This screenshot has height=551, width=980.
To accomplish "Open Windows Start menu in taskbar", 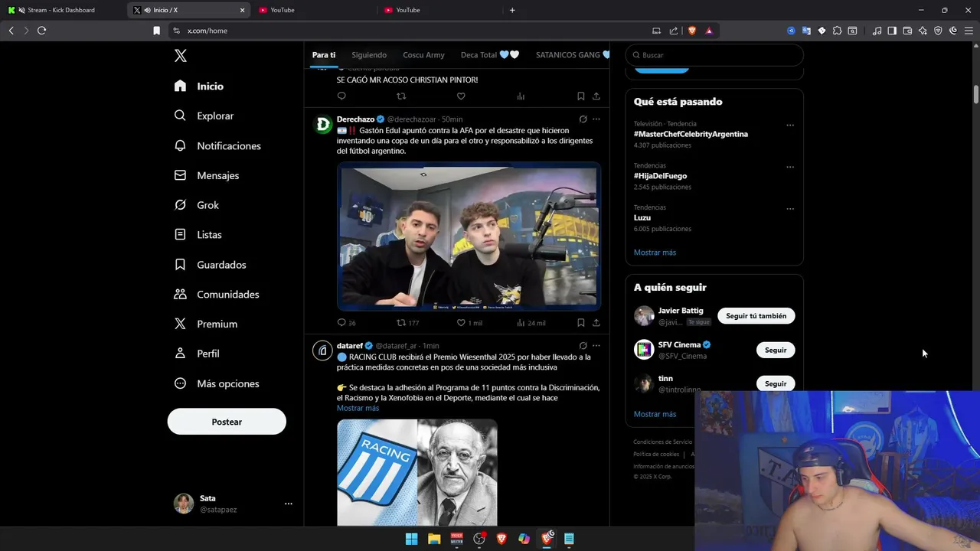I will coord(411,539).
